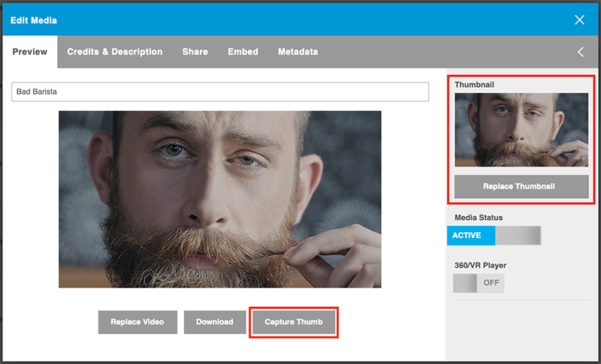This screenshot has height=364, width=601.
Task: Capture a thumbnail from the video
Action: coord(294,322)
